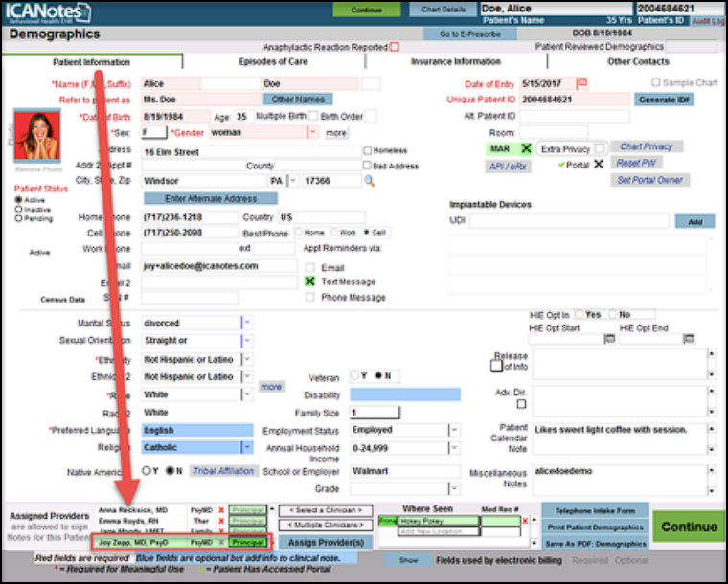Click the Adv. Dir. box scroll-down arrow

point(711,412)
